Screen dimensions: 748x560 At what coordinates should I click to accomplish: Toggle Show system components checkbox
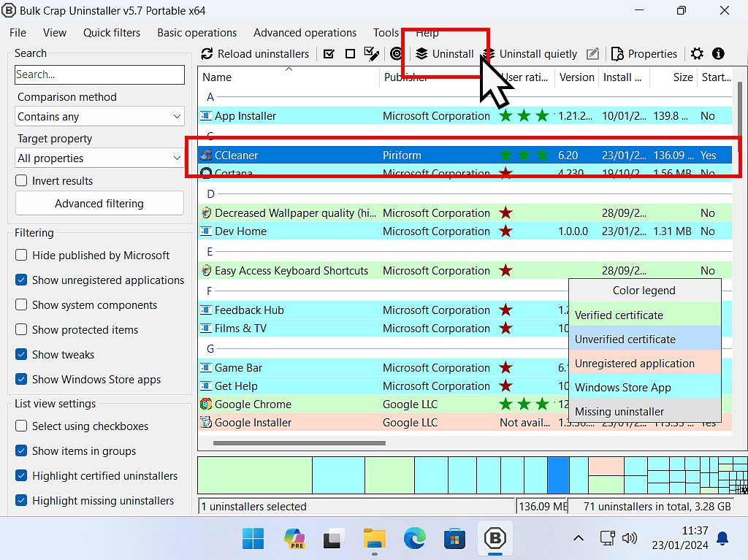(22, 305)
